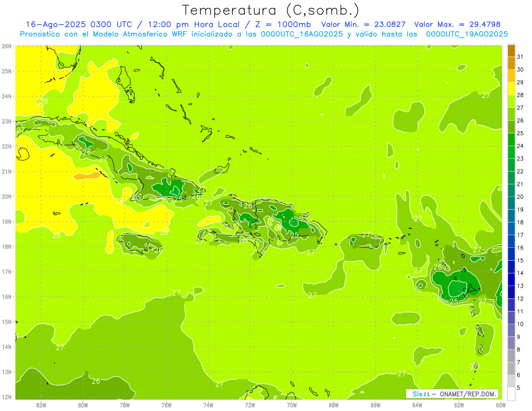
Task: Click the purple legend swatch between 9 and 10
Action: point(511,330)
